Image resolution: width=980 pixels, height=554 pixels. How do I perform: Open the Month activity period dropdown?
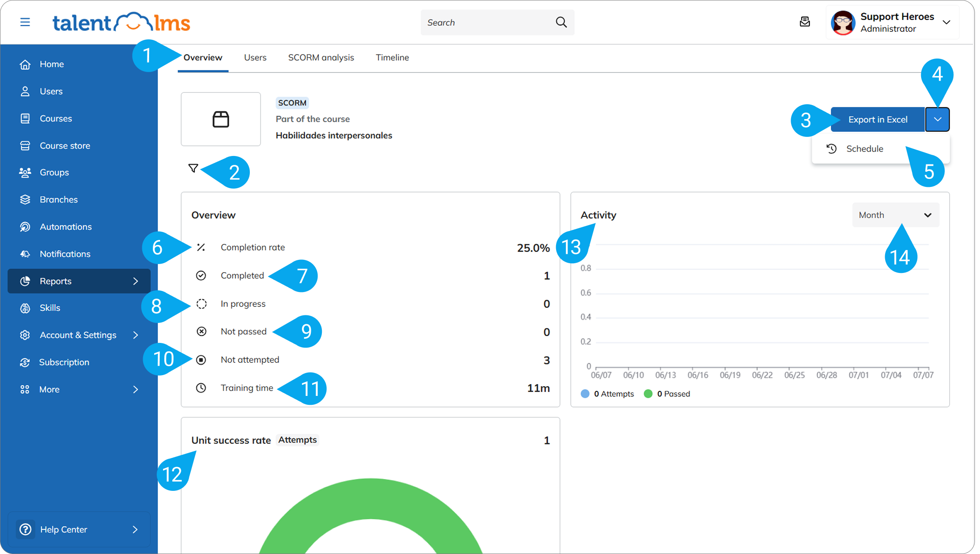point(895,215)
